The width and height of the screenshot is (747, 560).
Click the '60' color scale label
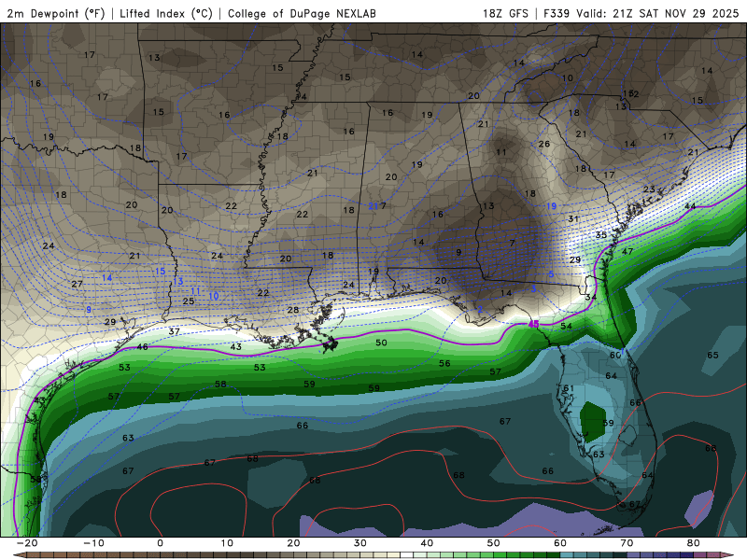560,543
